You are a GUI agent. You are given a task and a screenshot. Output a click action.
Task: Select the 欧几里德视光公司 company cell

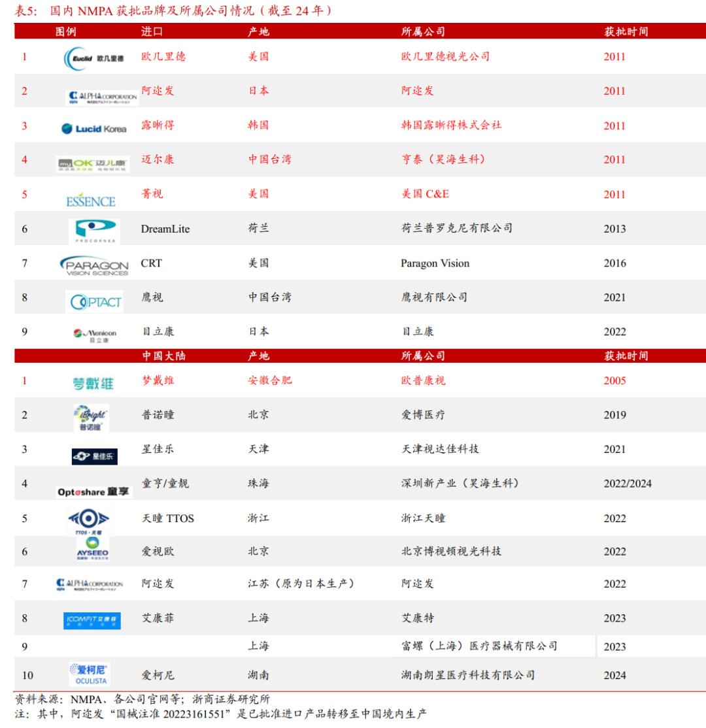(445, 56)
